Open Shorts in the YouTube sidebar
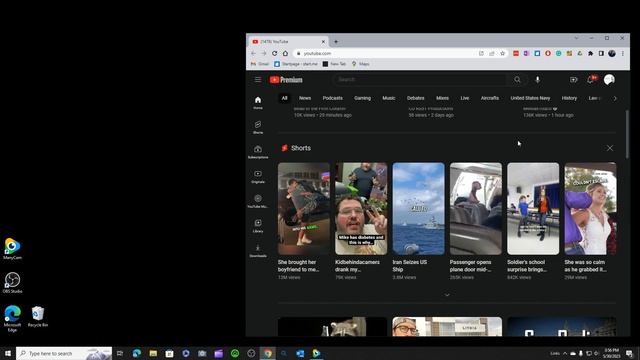 point(258,127)
